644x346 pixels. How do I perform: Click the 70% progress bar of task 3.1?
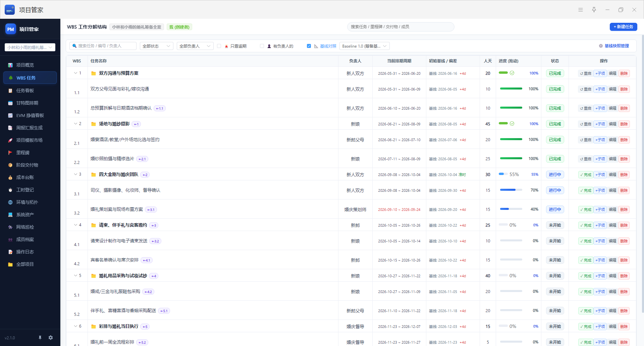click(x=511, y=190)
